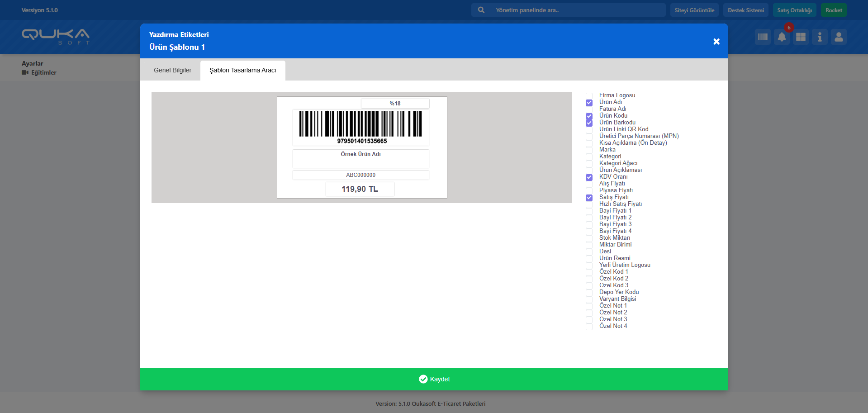Toggle the Ürün Barkodu checkbox

(x=589, y=123)
